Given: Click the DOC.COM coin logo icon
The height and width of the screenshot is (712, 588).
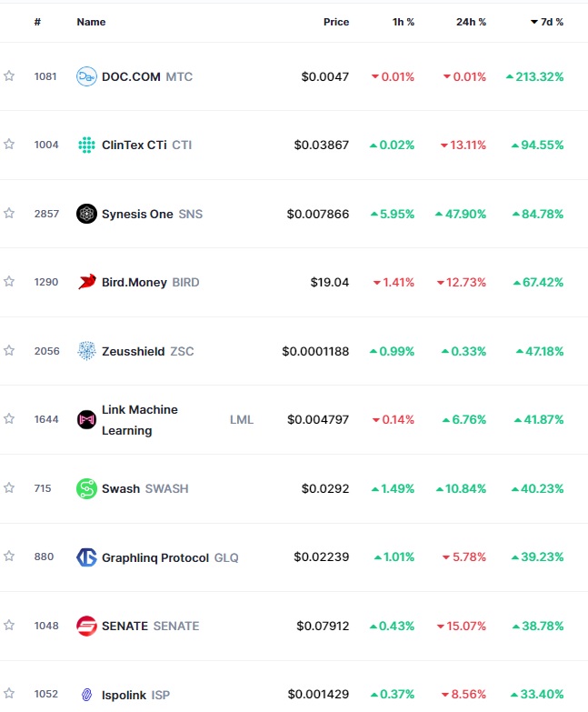Looking at the screenshot, I should (86, 76).
